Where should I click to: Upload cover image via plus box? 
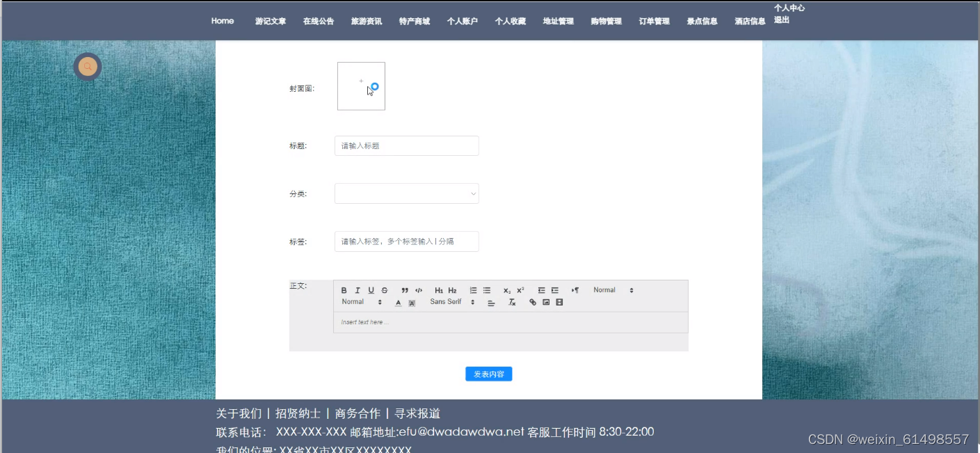361,86
